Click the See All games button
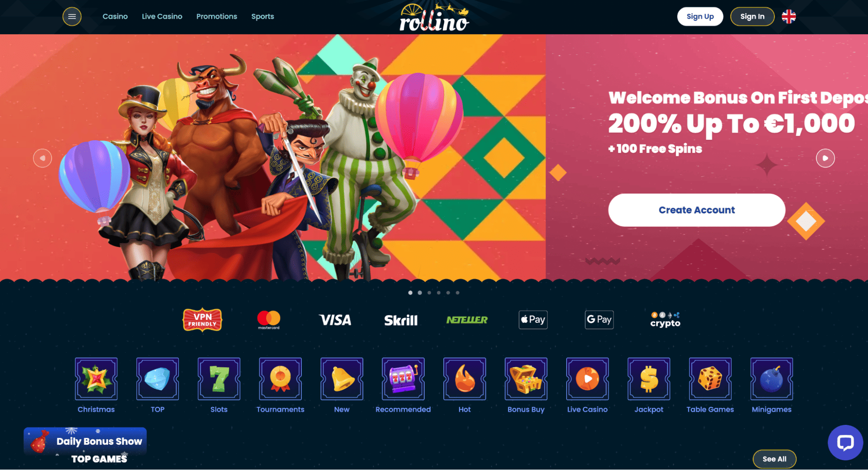 [x=774, y=459]
